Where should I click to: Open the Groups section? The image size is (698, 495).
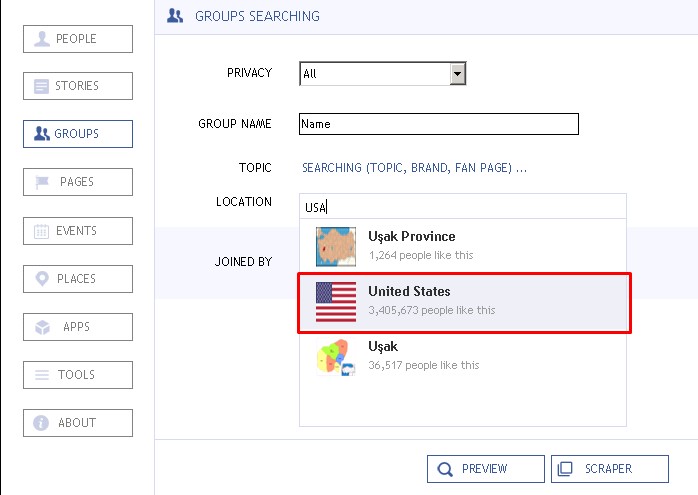[78, 134]
